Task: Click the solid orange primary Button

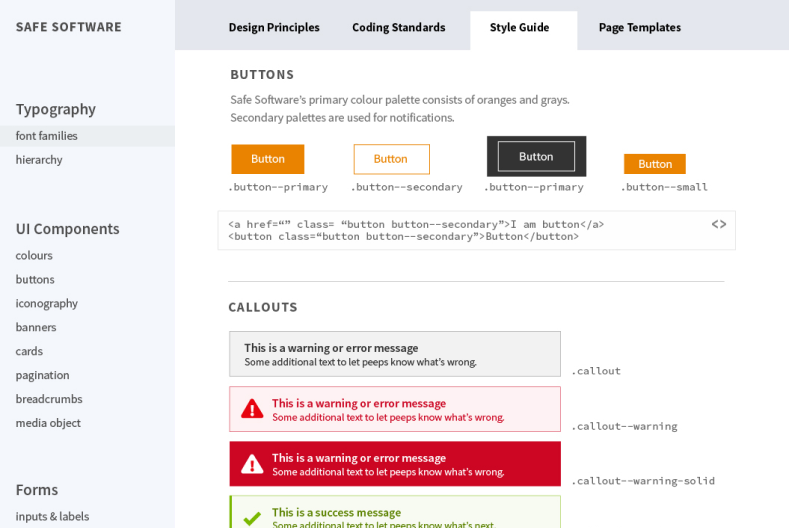Action: [268, 159]
